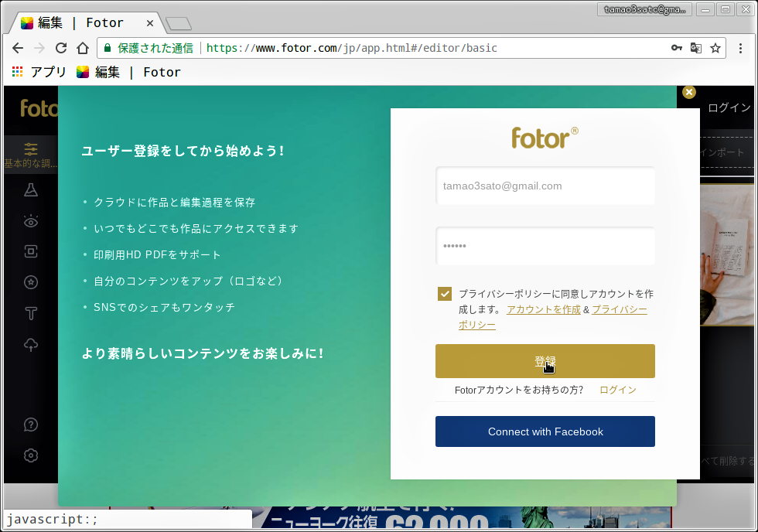Uncheck the privacy policy agreement checkbox

(444, 294)
